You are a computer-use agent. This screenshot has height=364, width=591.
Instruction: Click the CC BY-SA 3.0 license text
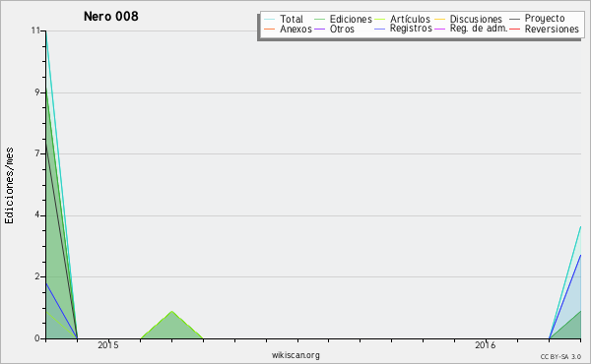click(x=560, y=356)
